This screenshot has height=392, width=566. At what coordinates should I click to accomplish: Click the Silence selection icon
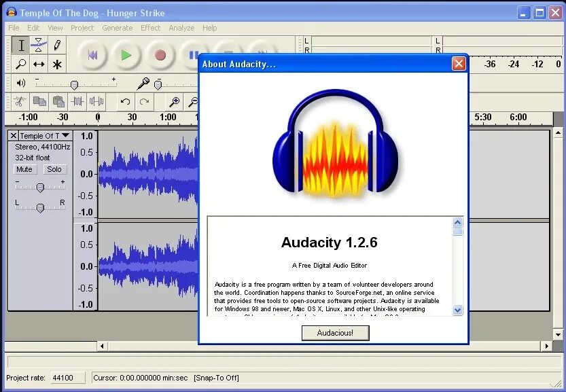pyautogui.click(x=96, y=102)
